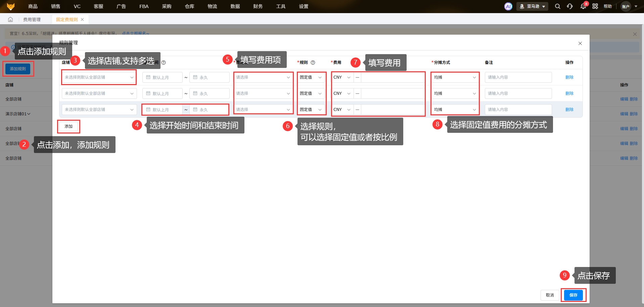Close the 规则管理 dialog
The width and height of the screenshot is (644, 307).
(x=580, y=43)
